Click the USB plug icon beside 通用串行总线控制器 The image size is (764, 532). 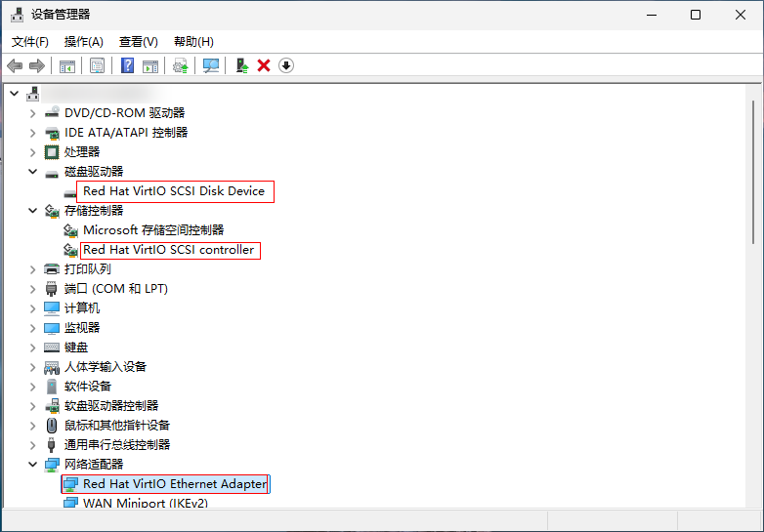point(51,445)
